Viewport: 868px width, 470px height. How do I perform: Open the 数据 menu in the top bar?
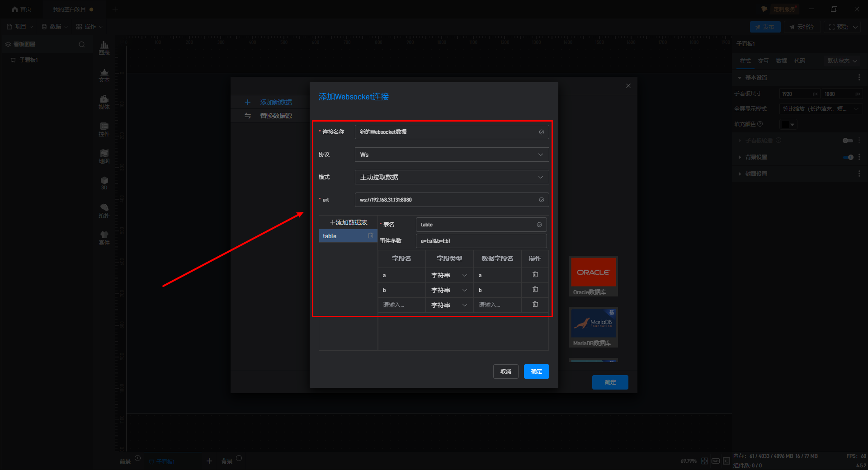[55, 27]
